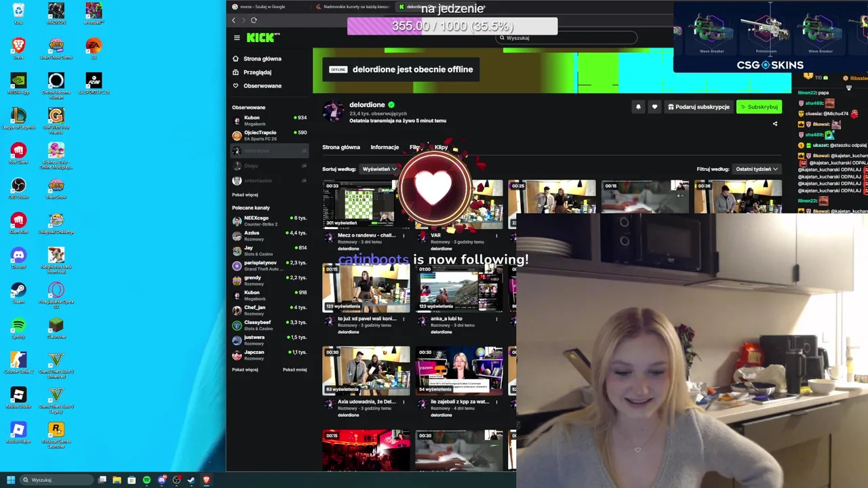
Task: Open options for 'anka_a lubi to' clip
Action: 496,319
